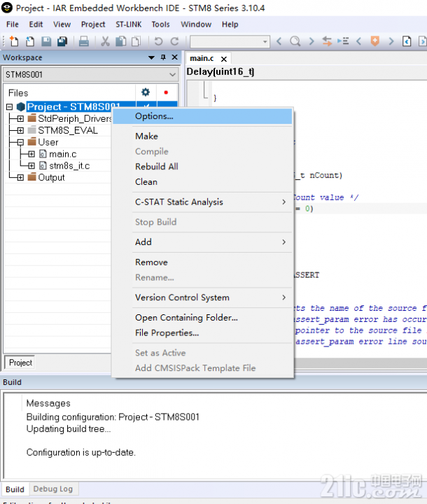
Task: Switch to the Debug Log tab
Action: 53,489
